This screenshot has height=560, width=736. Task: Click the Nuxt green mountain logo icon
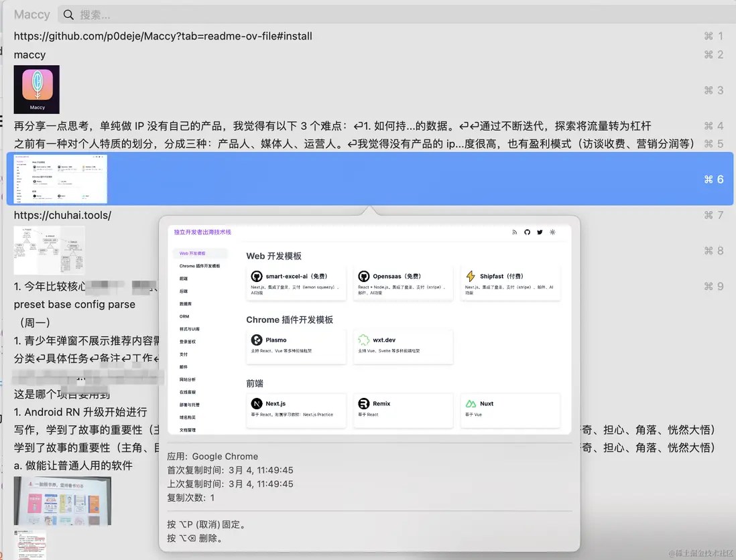tap(471, 404)
